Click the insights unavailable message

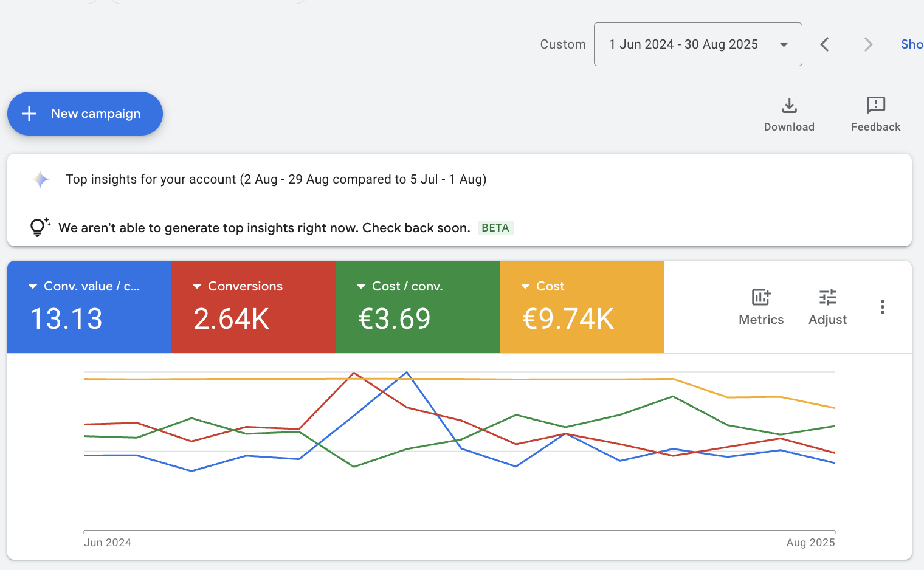[264, 228]
